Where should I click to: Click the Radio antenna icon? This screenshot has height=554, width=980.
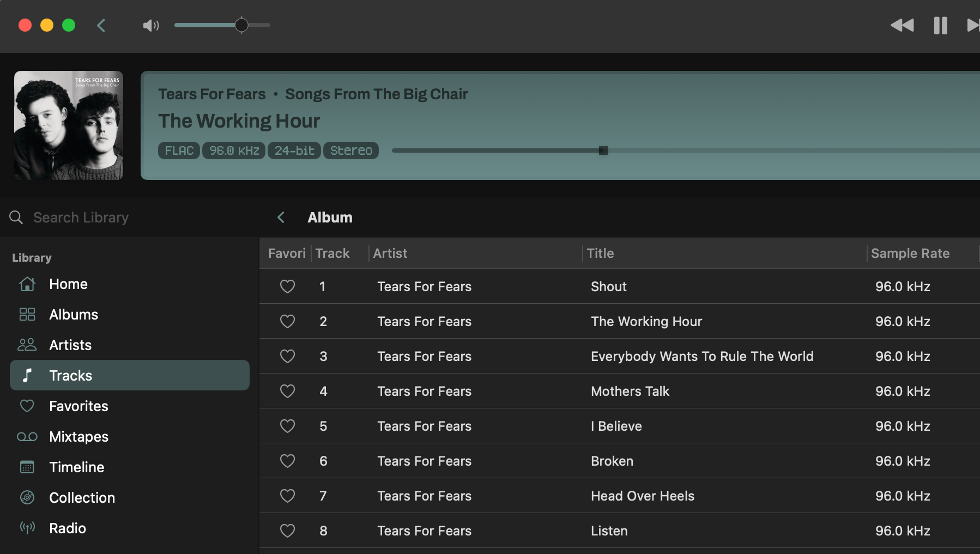[x=27, y=527]
